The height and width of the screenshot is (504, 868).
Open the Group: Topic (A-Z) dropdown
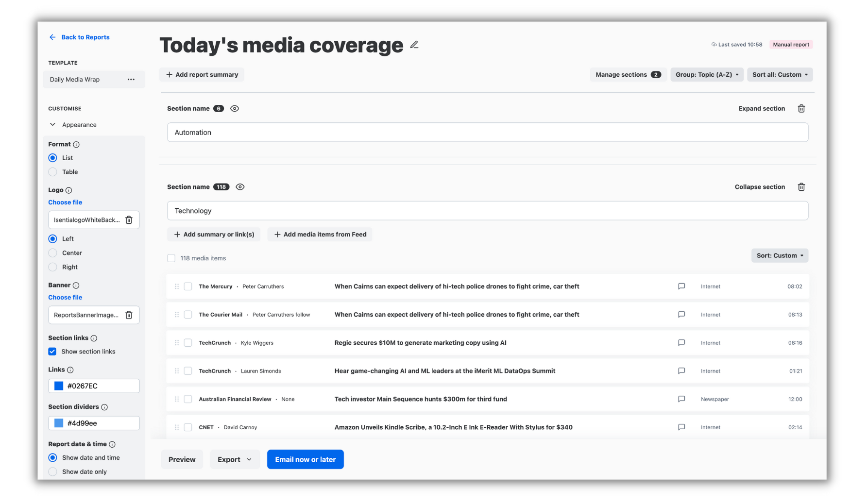click(x=707, y=75)
